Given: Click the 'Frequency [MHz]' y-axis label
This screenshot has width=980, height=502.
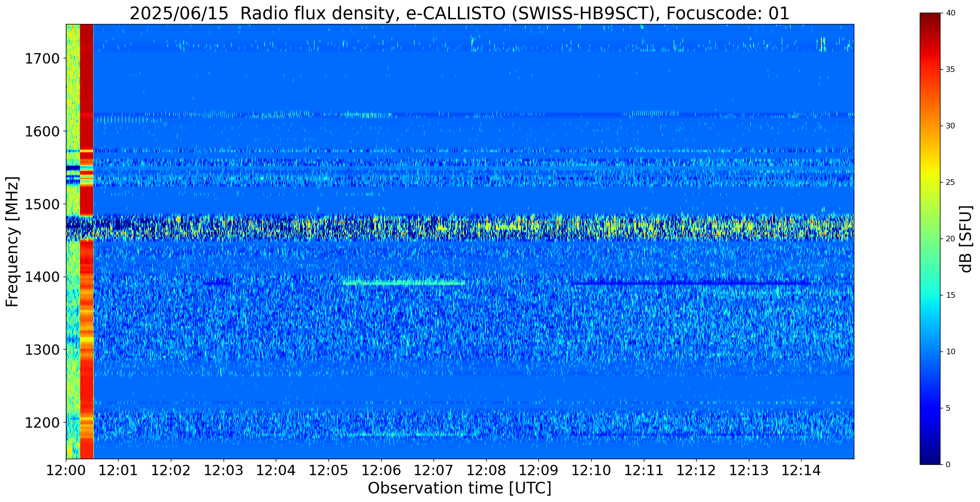Looking at the screenshot, I should [12, 242].
